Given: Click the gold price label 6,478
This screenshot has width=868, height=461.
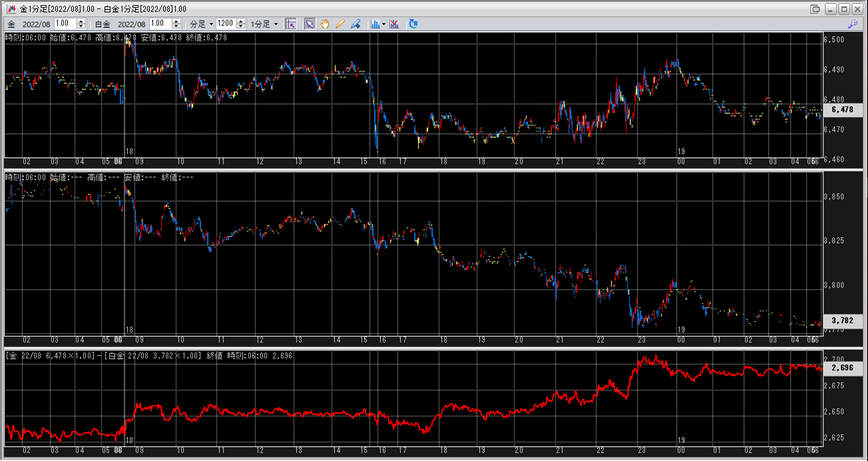Looking at the screenshot, I should pos(842,109).
